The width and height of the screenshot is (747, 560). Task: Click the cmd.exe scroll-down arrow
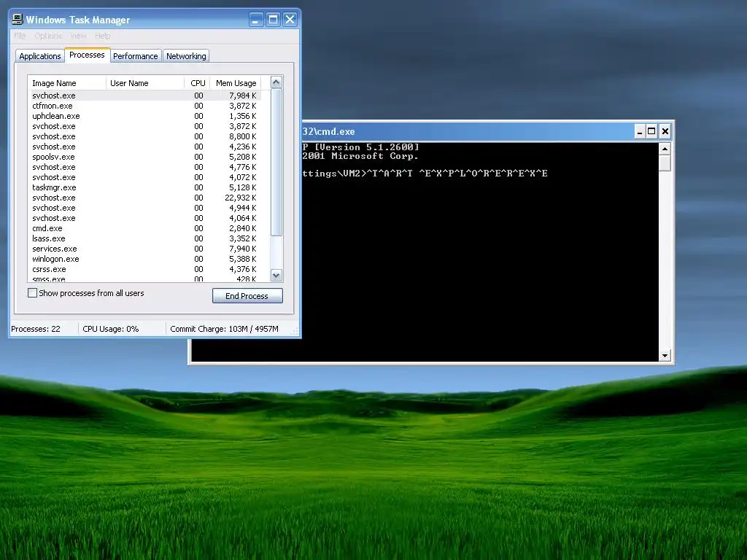coord(665,356)
